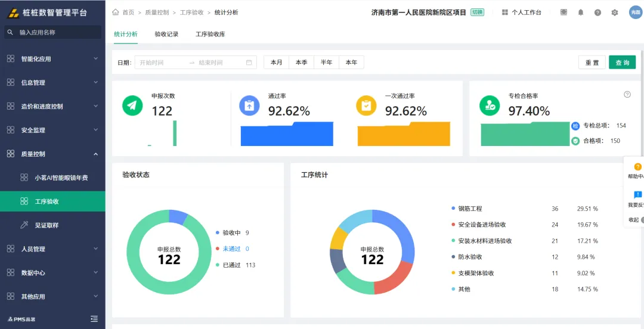Click the 质量控制 grid icon
The height and width of the screenshot is (329, 644).
coord(11,154)
